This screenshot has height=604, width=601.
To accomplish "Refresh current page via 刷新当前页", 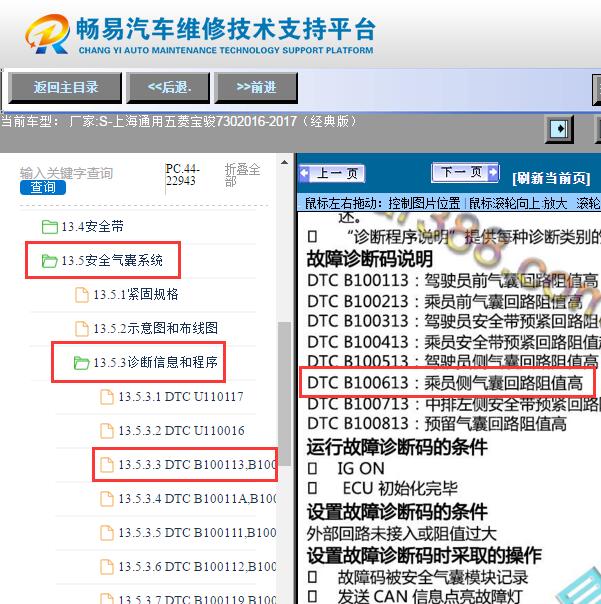I will pos(551,178).
